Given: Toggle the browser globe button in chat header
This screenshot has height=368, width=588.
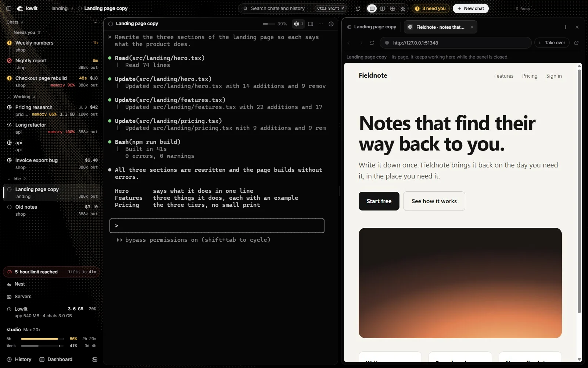Looking at the screenshot, I should 298,24.
